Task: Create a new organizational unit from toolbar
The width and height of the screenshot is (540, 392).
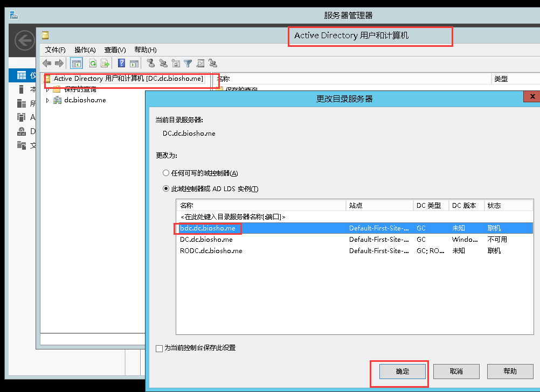Action: [x=176, y=64]
